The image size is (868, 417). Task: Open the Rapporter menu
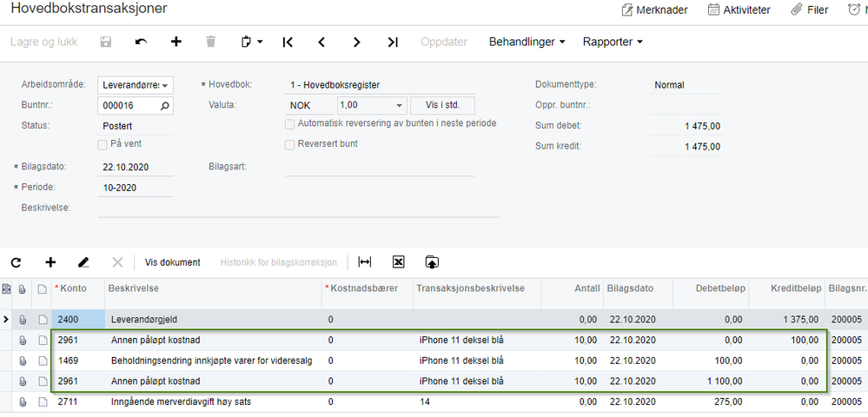pos(613,42)
